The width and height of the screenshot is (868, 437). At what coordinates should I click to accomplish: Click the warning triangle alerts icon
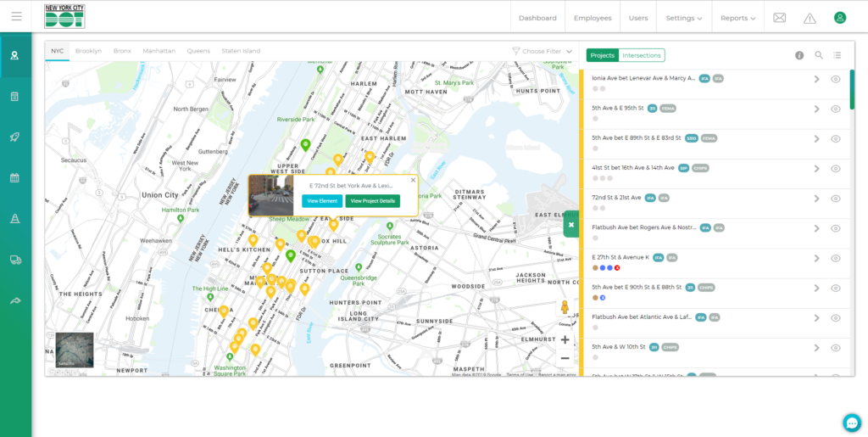point(810,18)
